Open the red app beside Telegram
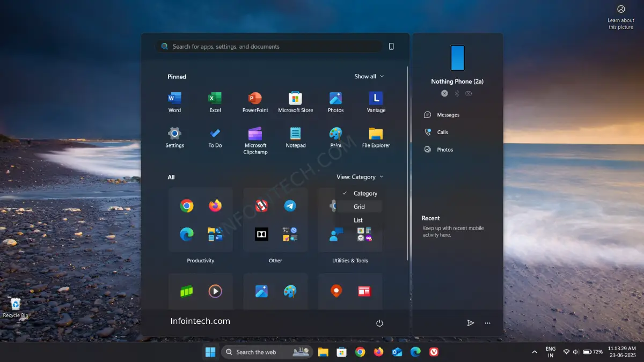This screenshot has height=362, width=644. [261, 206]
